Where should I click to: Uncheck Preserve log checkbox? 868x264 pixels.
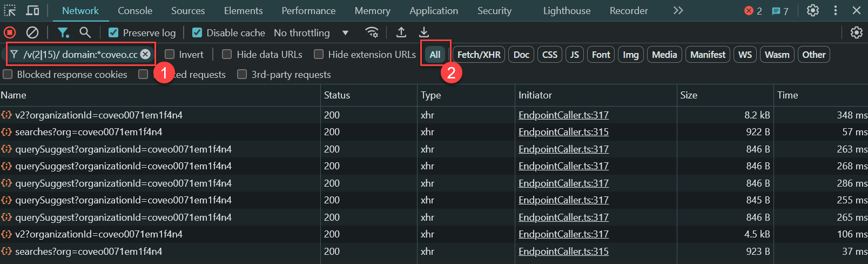[x=113, y=33]
